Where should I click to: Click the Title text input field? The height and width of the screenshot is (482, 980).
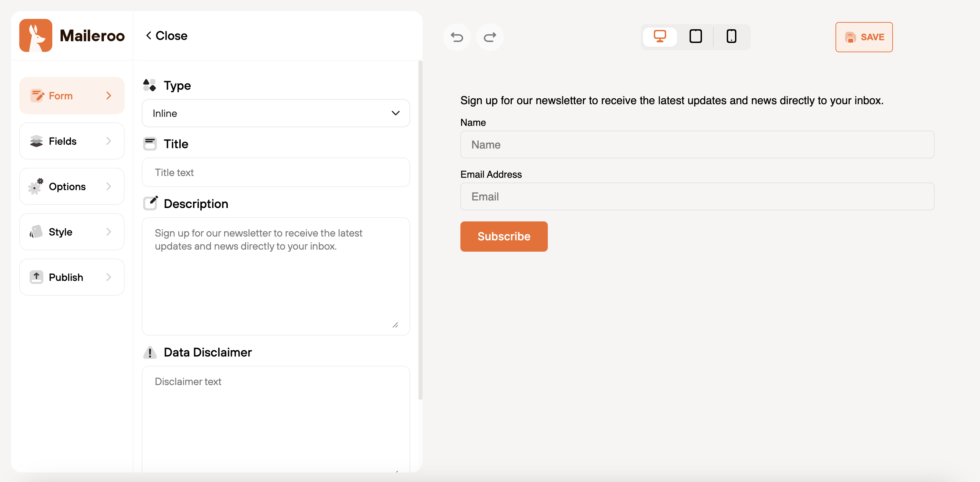275,172
